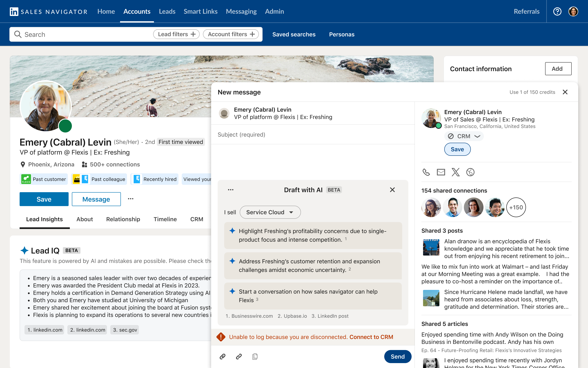Open the LinkedIn post source

pos(330,316)
